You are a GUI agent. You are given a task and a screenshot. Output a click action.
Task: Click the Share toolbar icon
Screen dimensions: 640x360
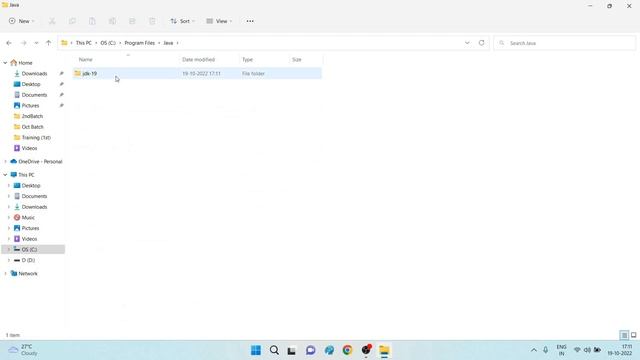point(132,21)
